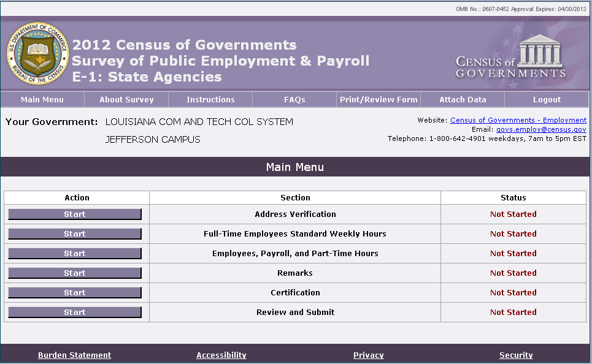This screenshot has width=592, height=364.
Task: Click the Status column header
Action: click(513, 198)
